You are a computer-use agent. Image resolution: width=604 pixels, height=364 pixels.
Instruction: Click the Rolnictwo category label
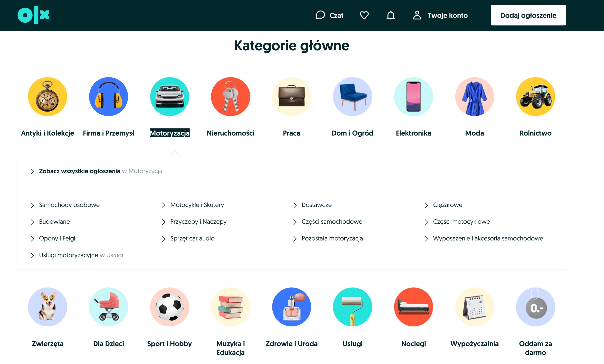536,133
